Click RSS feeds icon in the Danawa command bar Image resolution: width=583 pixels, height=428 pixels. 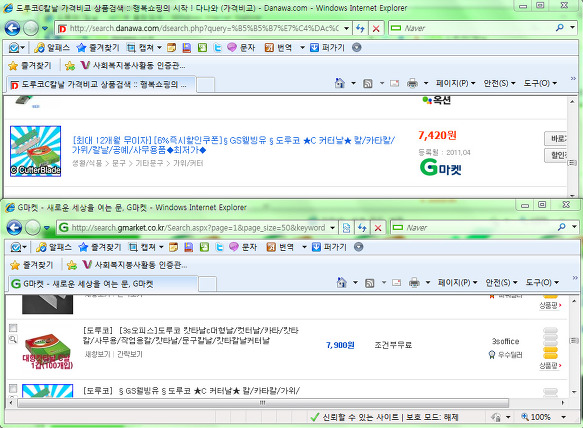[368, 83]
